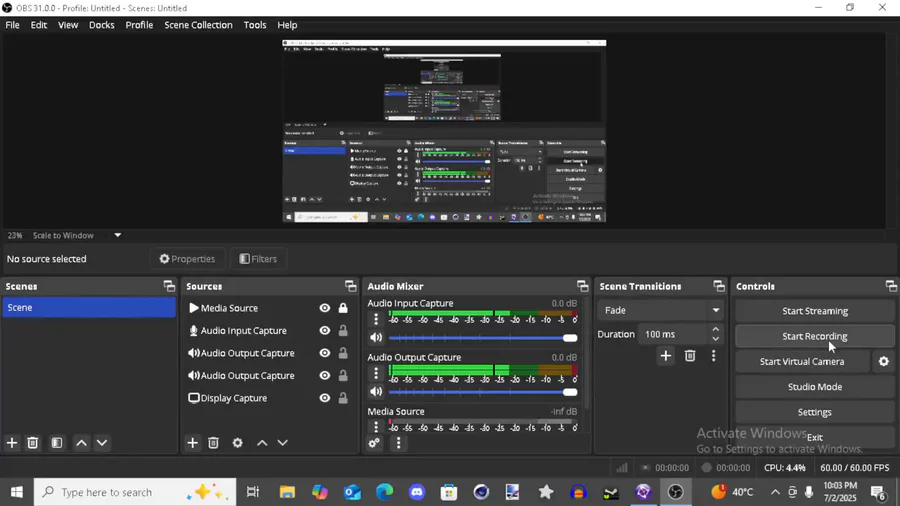Add a new scene with plus icon
Image resolution: width=900 pixels, height=506 pixels.
coord(12,443)
